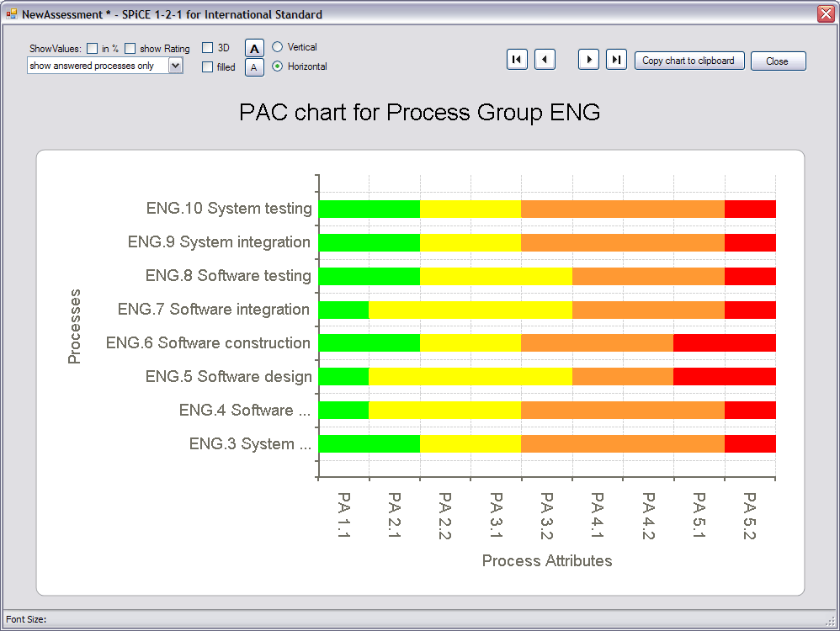Toggle the filled checkbox
Screen dimensions: 840x631
[x=207, y=67]
